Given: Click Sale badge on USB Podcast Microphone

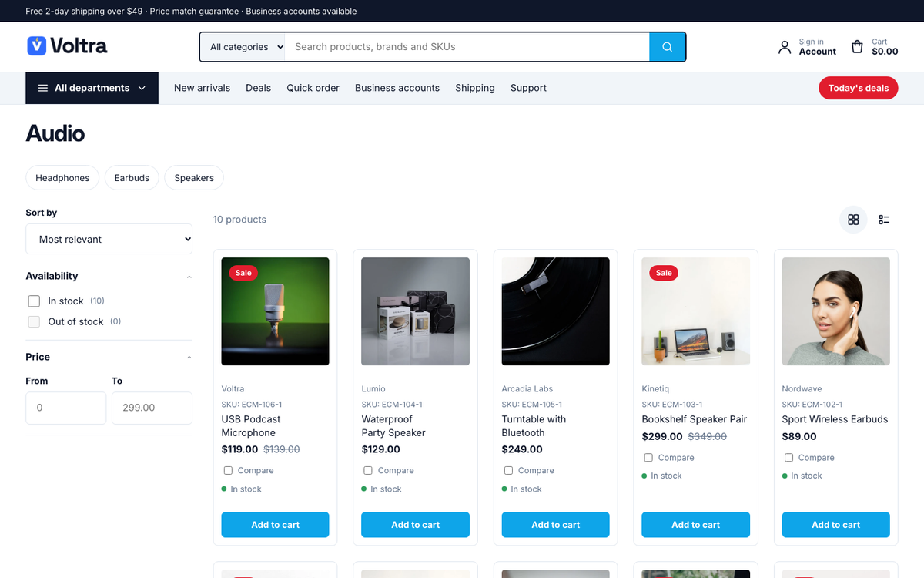Looking at the screenshot, I should 243,273.
